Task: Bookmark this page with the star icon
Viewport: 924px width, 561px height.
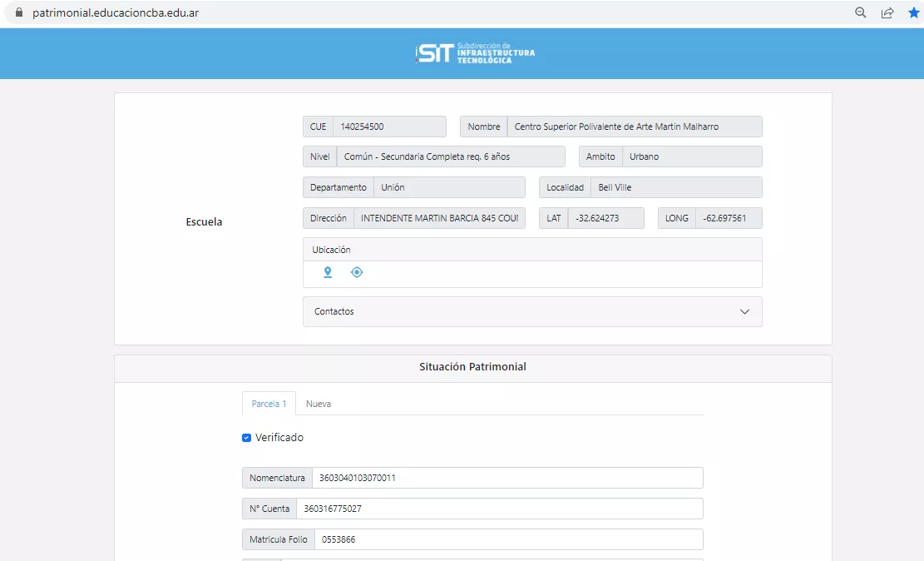Action: pyautogui.click(x=914, y=12)
